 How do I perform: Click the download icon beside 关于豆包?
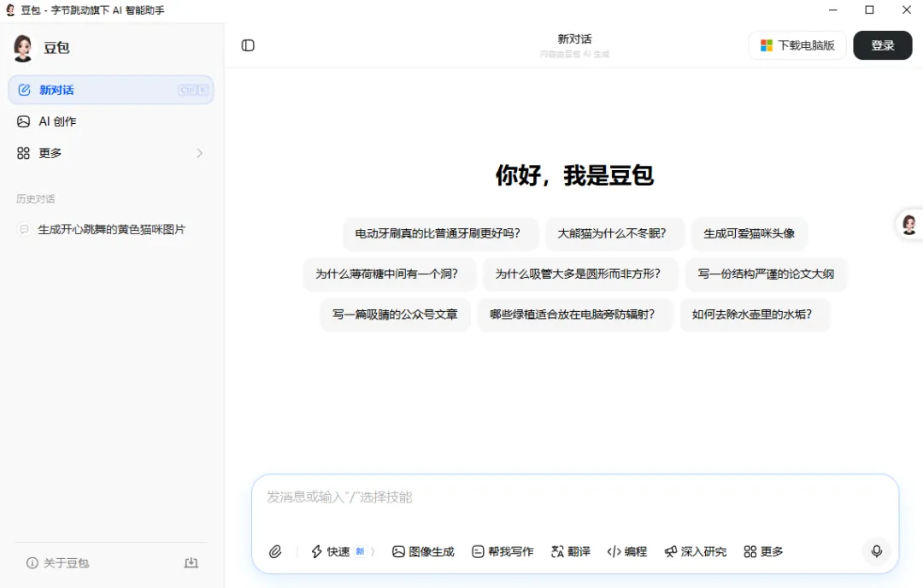coord(191,562)
